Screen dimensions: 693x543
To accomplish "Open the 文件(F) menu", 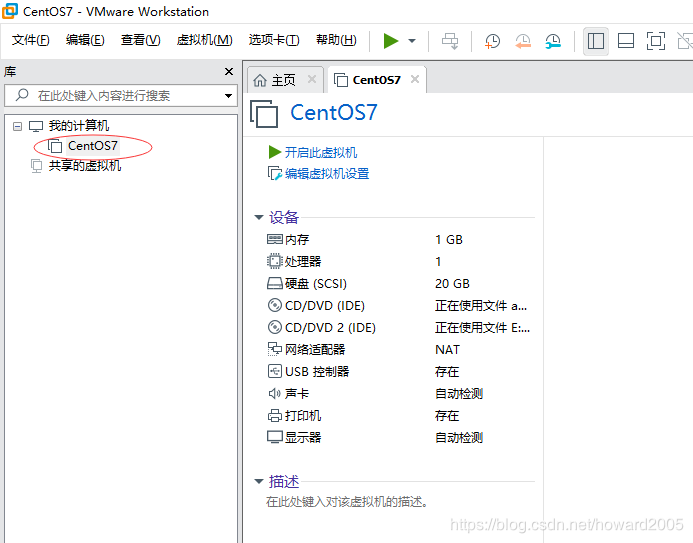I will pos(30,40).
